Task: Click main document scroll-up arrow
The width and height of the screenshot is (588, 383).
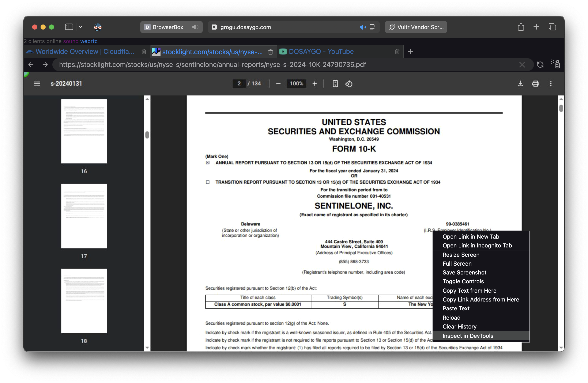Action: (x=561, y=99)
